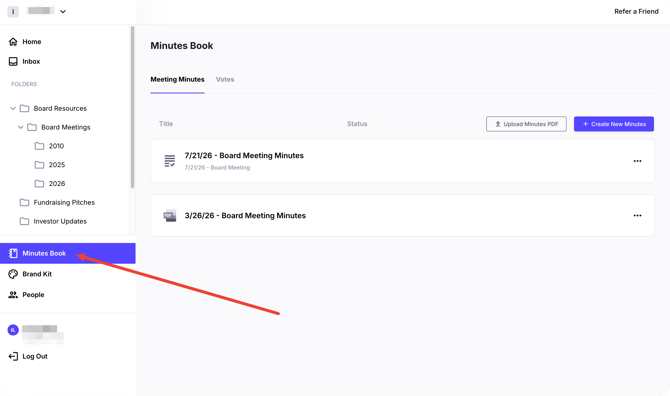Open more options for 3/26/26 minutes

tap(638, 216)
